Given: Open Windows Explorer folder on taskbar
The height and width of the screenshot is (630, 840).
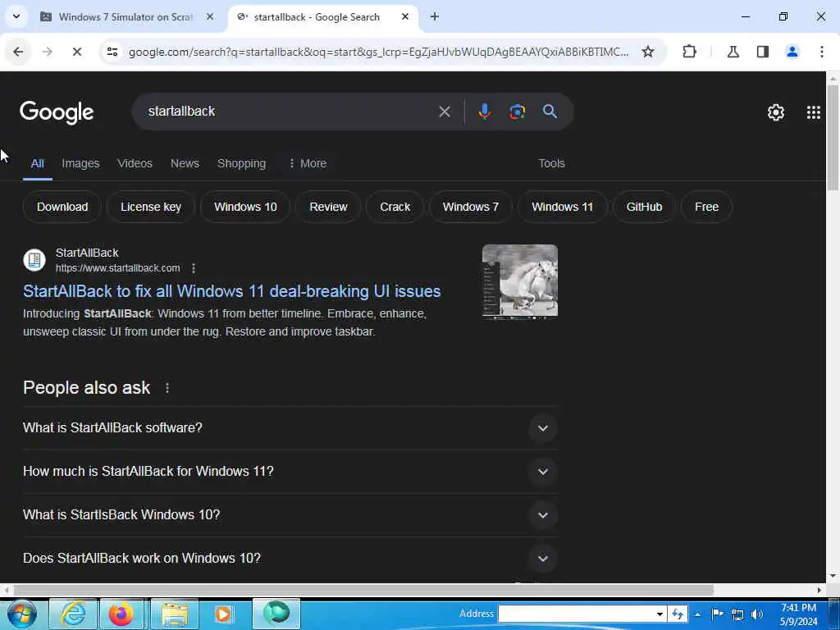Looking at the screenshot, I should tap(174, 614).
